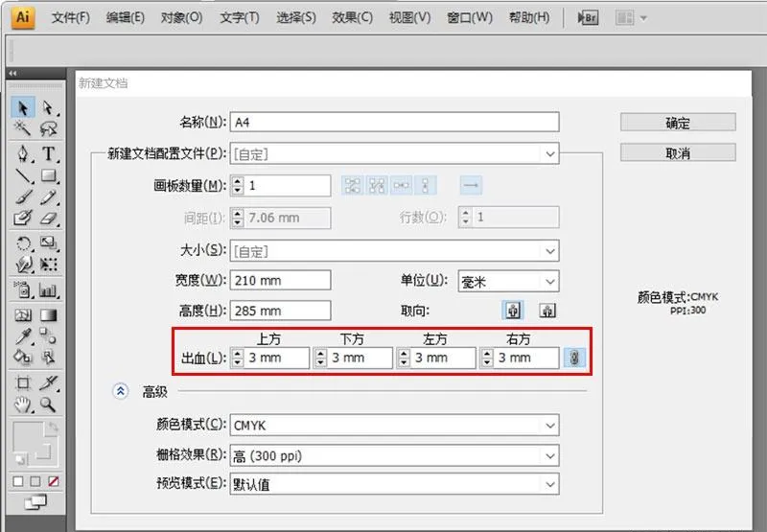Select landscape orientation button
The height and width of the screenshot is (532, 767).
point(546,311)
